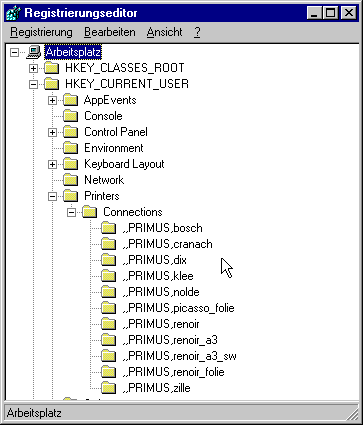Click the Connections folder icon

point(90,212)
